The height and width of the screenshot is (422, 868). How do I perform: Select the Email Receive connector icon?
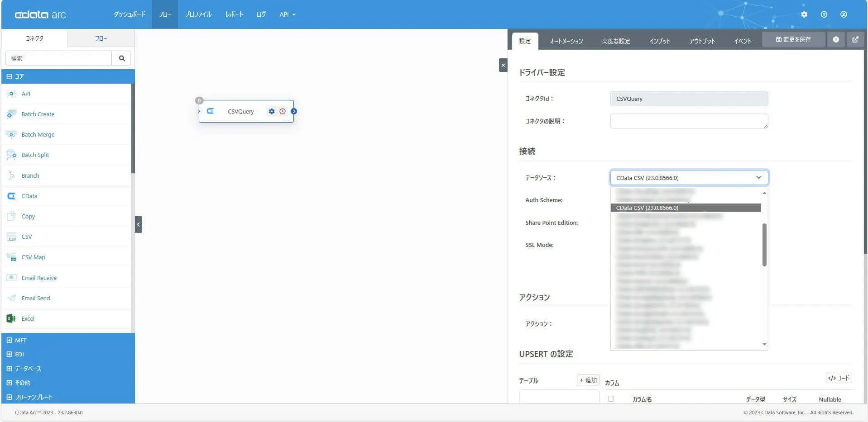pyautogui.click(x=11, y=278)
